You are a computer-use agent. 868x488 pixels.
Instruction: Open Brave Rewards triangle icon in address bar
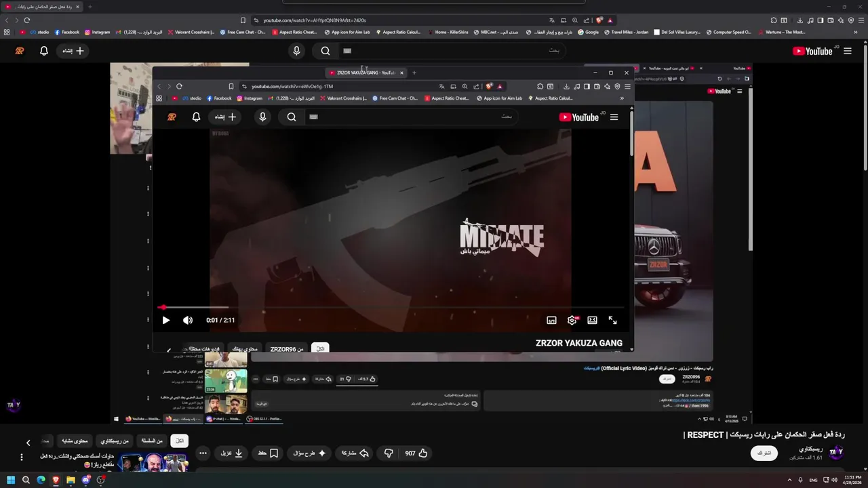(610, 20)
